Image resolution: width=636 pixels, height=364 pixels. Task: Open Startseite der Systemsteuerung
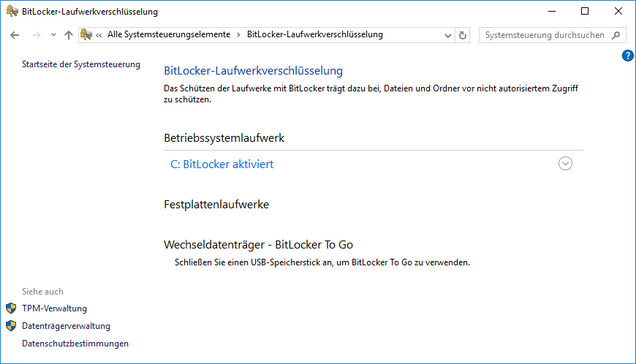point(81,64)
